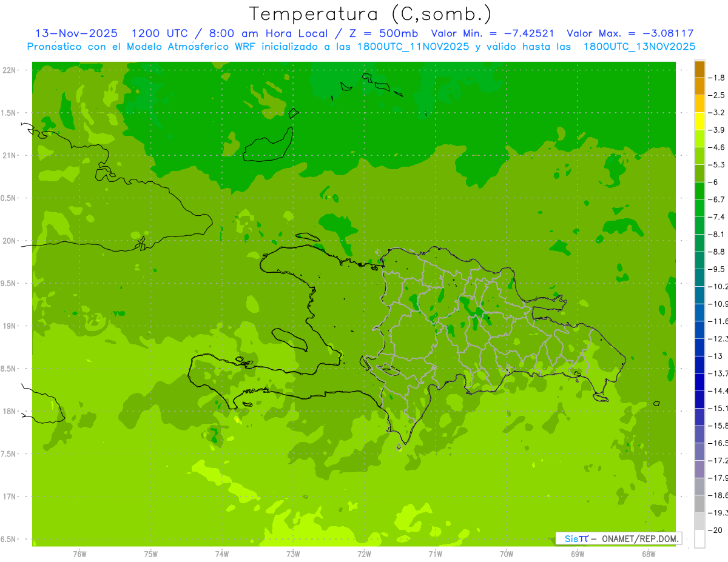Click the "69W" longitude label
Image resolution: width=728 pixels, height=562 pixels.
(578, 554)
